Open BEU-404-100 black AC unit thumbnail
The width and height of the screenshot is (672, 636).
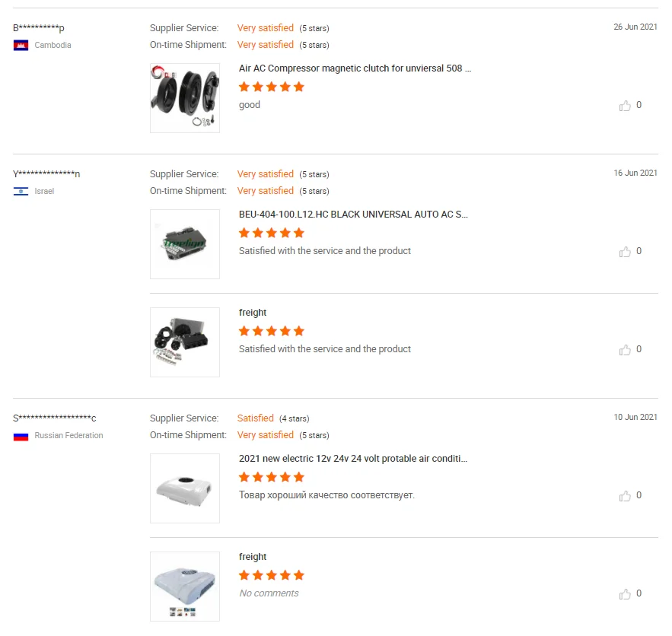click(x=185, y=244)
